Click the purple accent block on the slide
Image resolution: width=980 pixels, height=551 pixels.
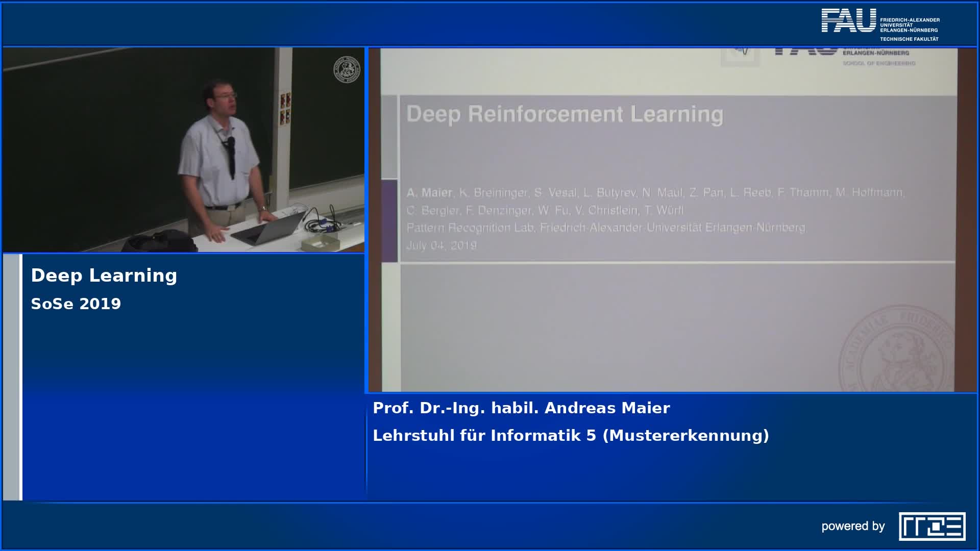pos(389,221)
